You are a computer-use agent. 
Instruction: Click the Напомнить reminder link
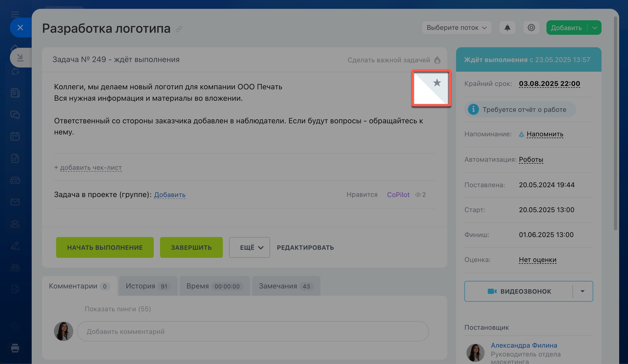[545, 134]
